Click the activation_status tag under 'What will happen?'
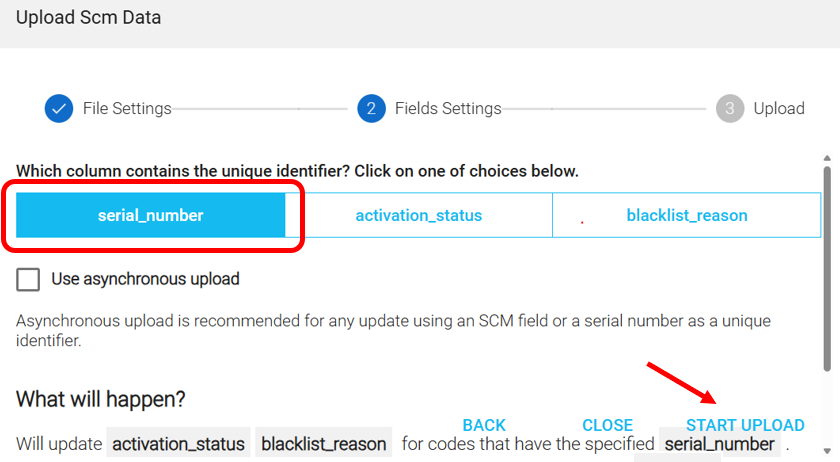Image resolution: width=840 pixels, height=462 pixels. coord(179,444)
